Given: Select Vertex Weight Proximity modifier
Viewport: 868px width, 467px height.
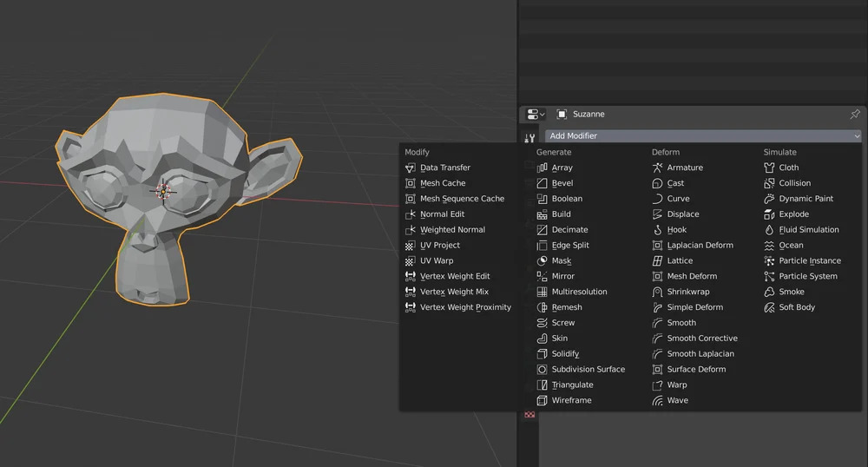Looking at the screenshot, I should (465, 307).
